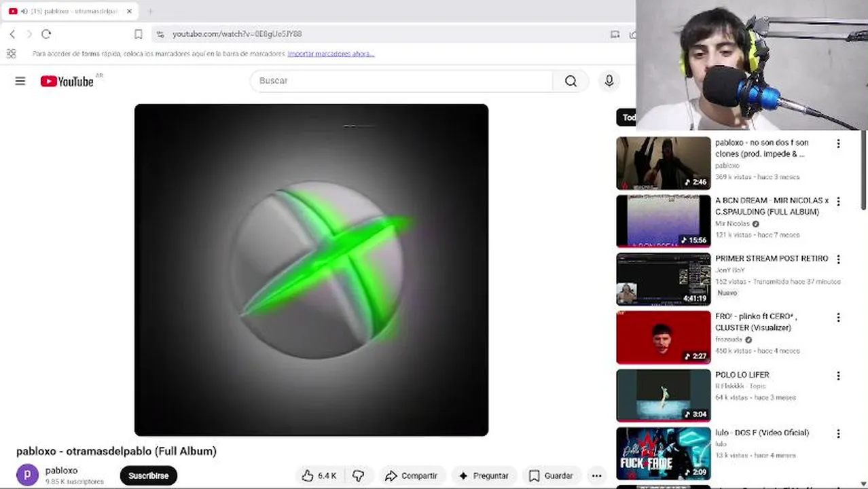Open options for POLO LO LIFER video

point(838,376)
